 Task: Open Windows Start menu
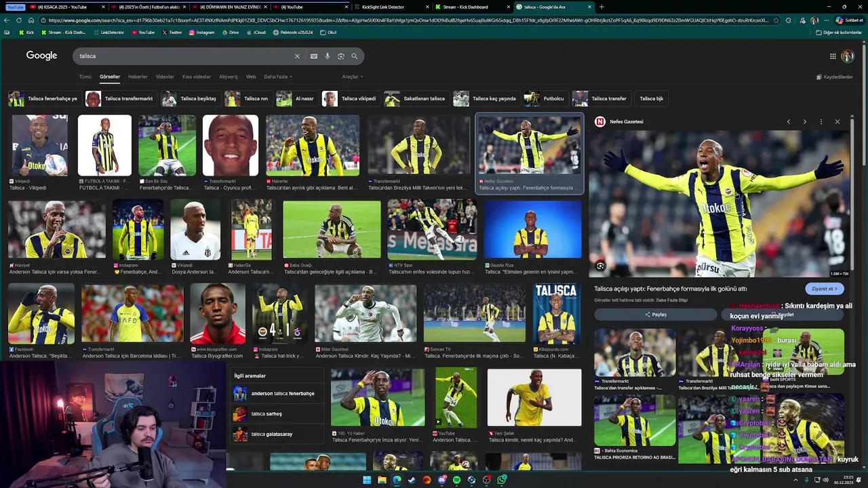click(367, 480)
